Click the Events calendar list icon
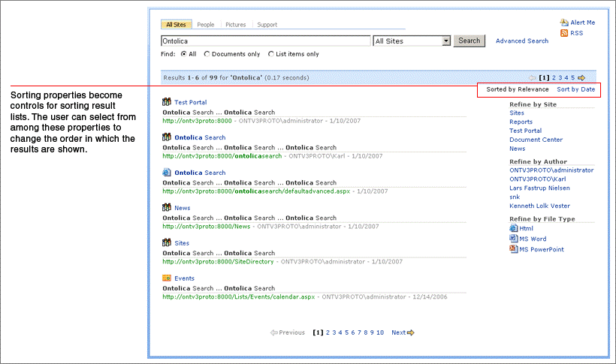This screenshot has width=616, height=364. [x=167, y=278]
